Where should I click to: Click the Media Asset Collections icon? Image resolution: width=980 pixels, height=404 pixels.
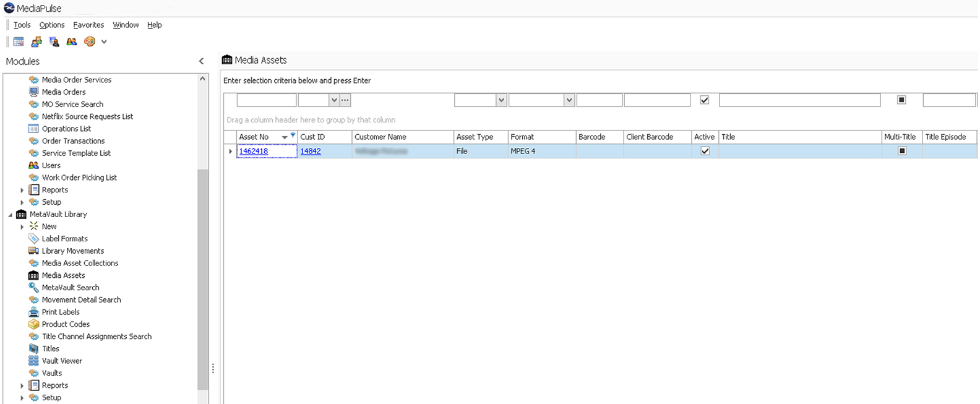[x=34, y=263]
